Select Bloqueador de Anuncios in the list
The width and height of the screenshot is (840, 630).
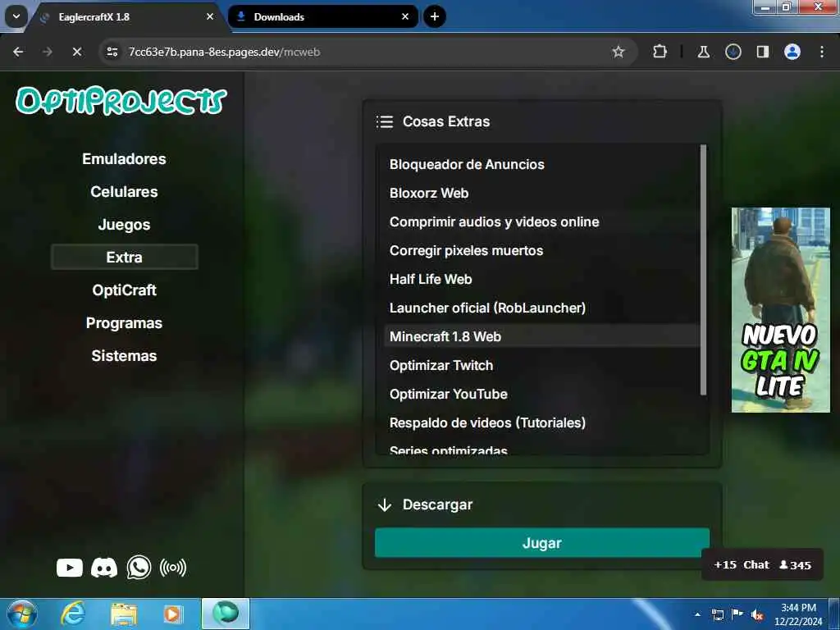(541, 164)
